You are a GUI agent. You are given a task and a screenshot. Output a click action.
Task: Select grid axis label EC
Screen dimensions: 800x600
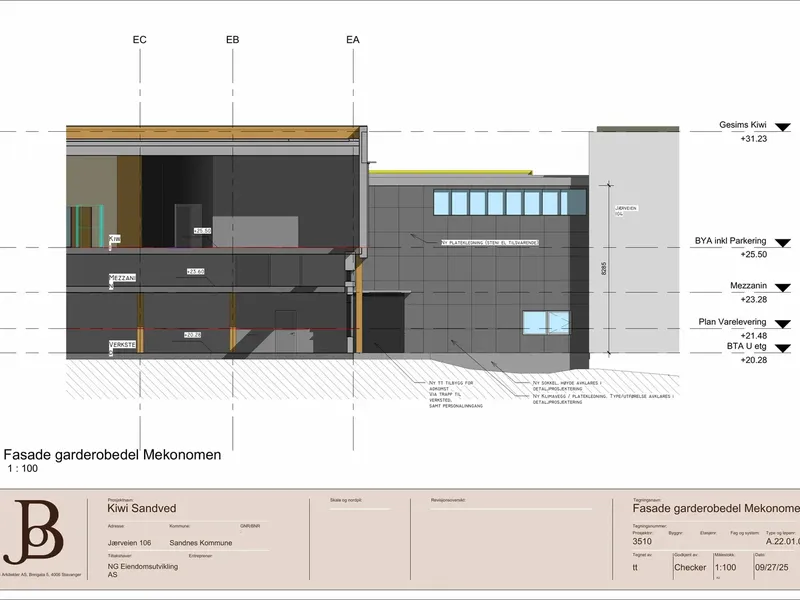point(139,40)
